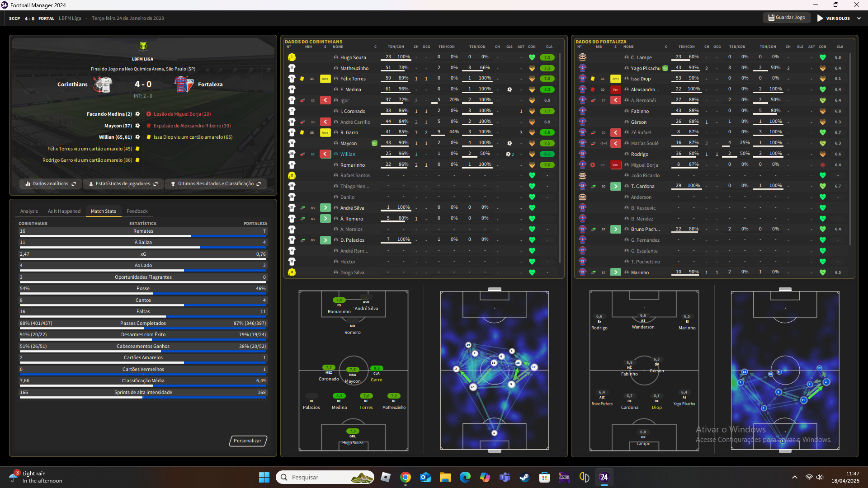Open Romarinho in Corinthians table

[x=352, y=165]
